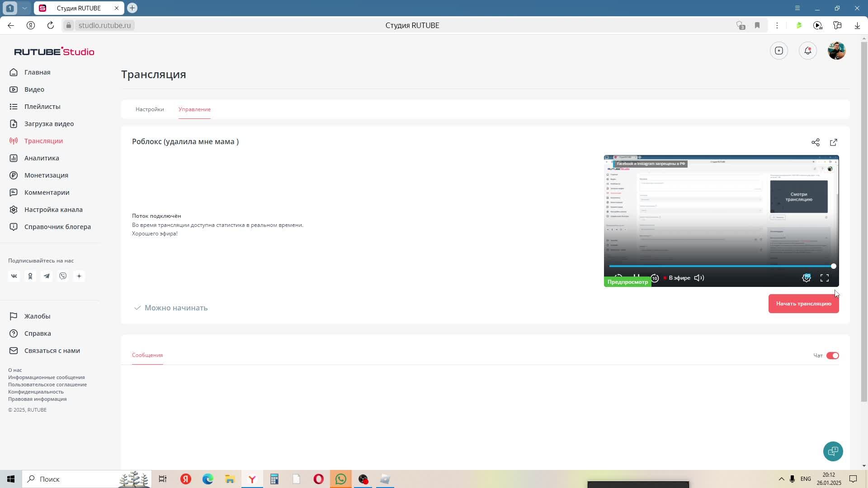Screen dimensions: 868x488
Task: Open the support chat bubble
Action: click(x=833, y=451)
